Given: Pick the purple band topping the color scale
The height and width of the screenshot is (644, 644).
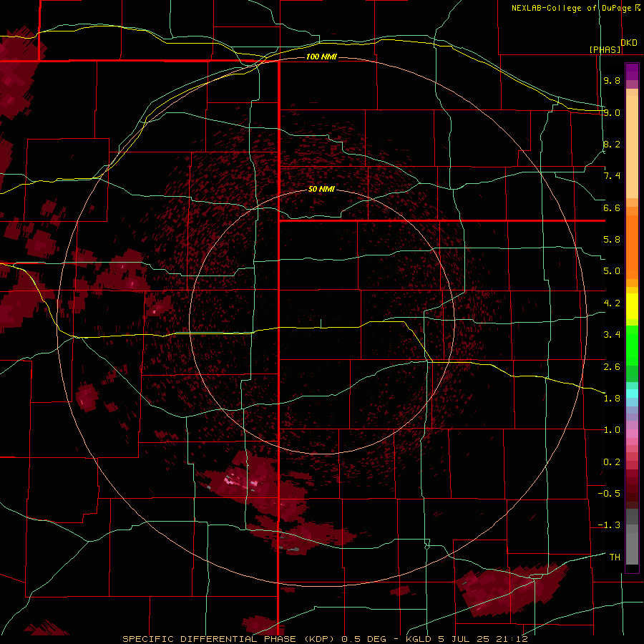Looking at the screenshot, I should coord(632,72).
